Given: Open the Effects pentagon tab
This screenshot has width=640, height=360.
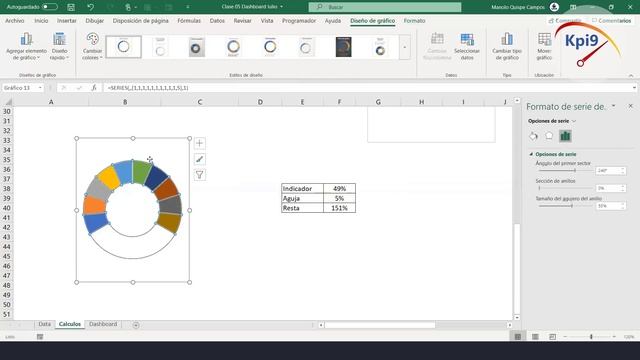Looking at the screenshot, I should (x=549, y=136).
